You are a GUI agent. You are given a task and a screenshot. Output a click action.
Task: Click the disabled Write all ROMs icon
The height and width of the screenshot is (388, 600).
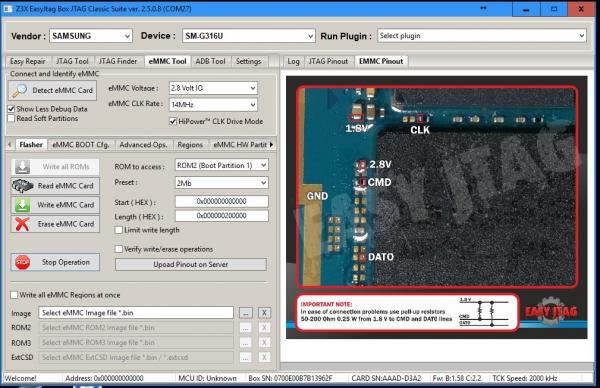23,166
